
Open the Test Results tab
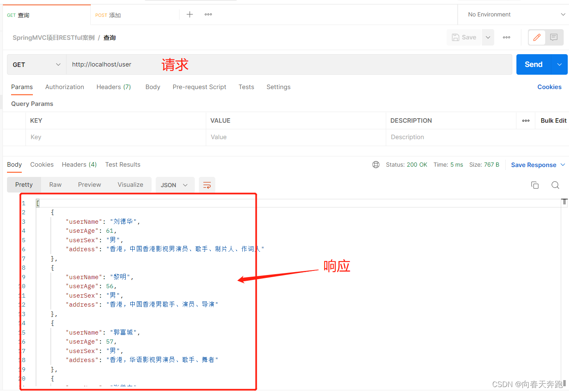coord(123,165)
